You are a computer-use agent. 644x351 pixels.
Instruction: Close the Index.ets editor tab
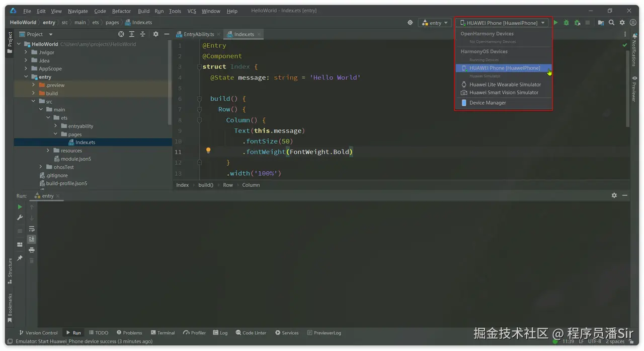[x=260, y=34]
